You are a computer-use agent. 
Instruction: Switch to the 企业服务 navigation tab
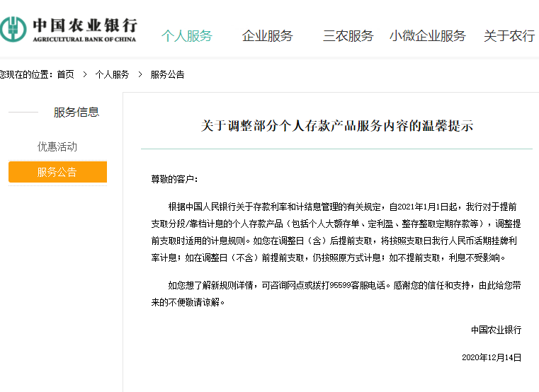point(267,36)
